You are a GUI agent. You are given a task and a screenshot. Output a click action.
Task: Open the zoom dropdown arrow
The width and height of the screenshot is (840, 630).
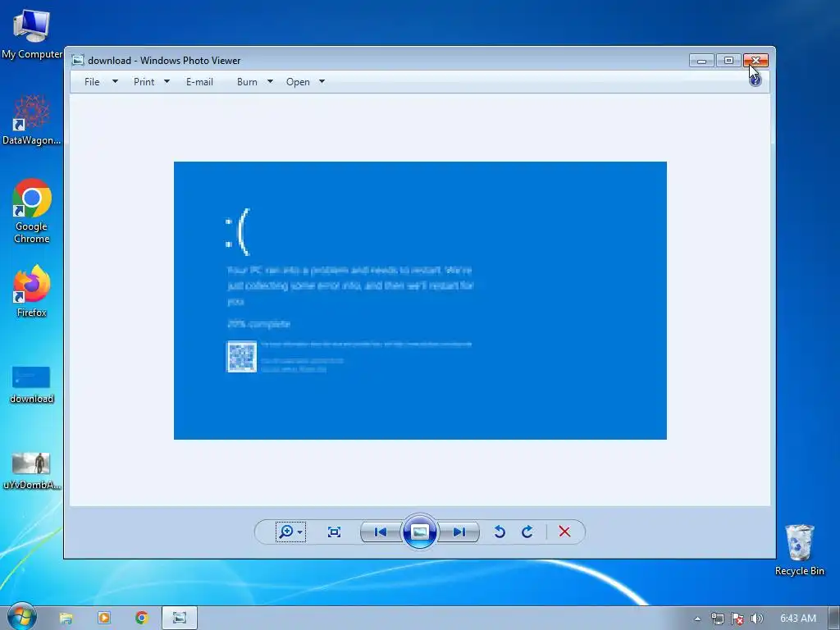[300, 532]
